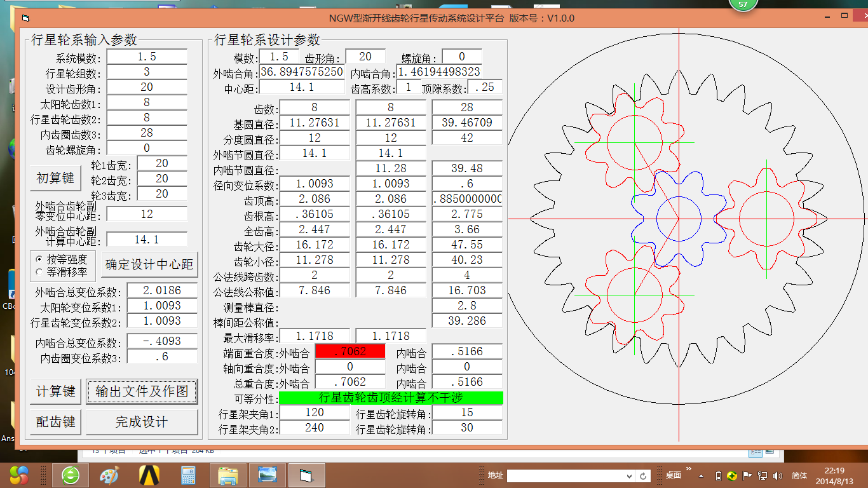Screen dimensions: 868x488
Task: Click the 棒间距公称值 field 39.286
Action: coord(467,321)
